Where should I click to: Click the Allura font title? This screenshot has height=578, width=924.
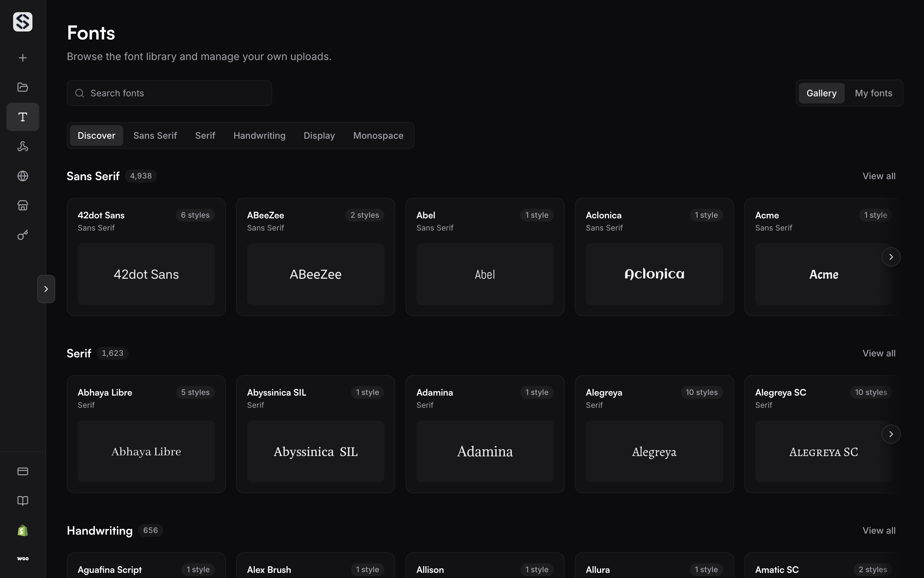click(597, 570)
